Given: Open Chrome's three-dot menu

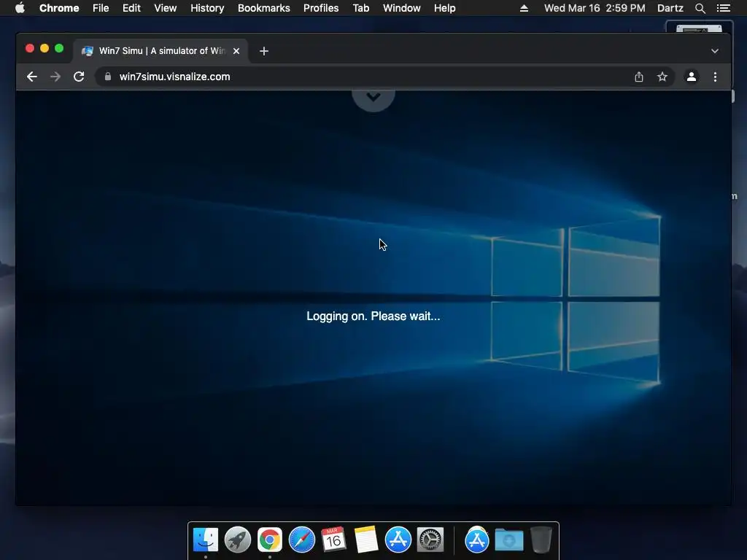Looking at the screenshot, I should [715, 77].
